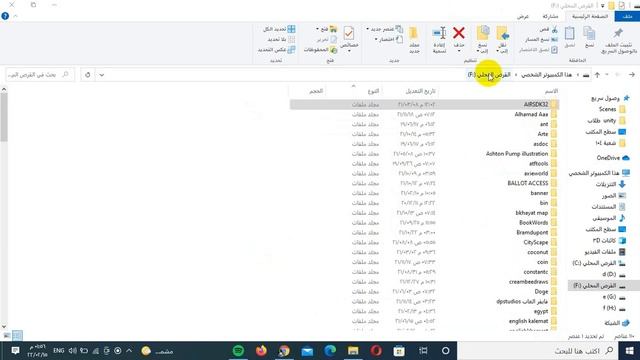
Task: Select the Home ribbon tab
Action: 590,16
